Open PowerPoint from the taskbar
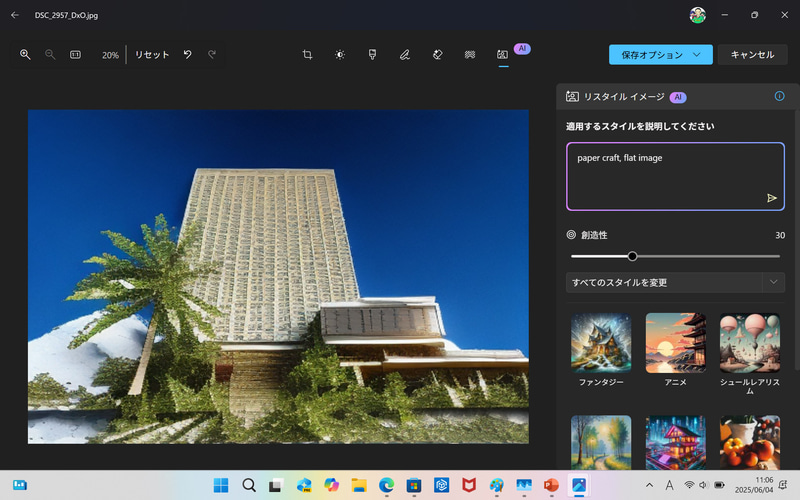 [x=552, y=485]
